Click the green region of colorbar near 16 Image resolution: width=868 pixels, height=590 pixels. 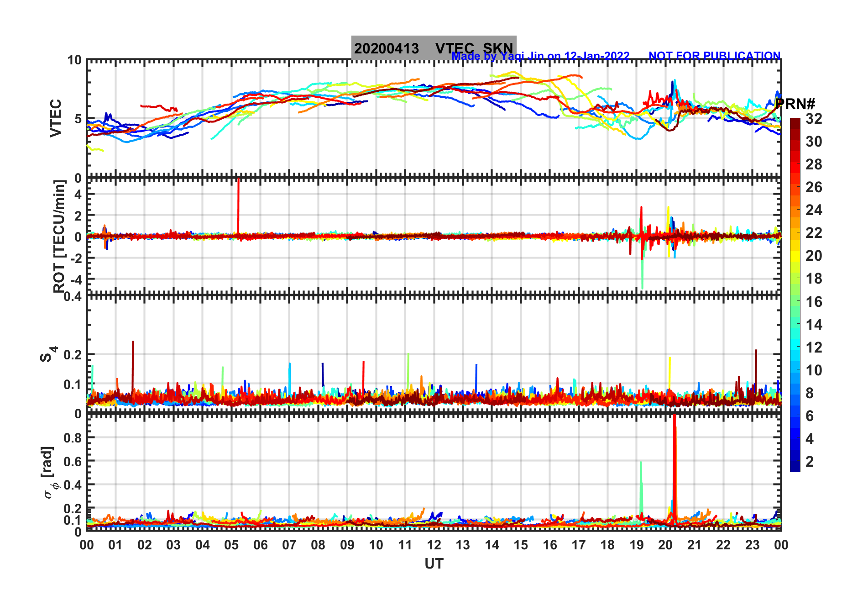[795, 301]
